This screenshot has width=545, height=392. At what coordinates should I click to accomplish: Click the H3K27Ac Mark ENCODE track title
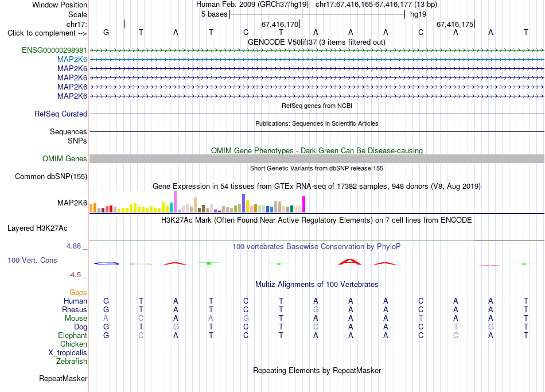317,220
